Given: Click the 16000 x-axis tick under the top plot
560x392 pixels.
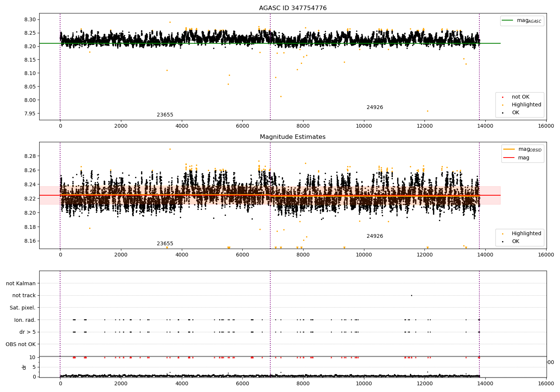Looking at the screenshot, I should click(546, 126).
